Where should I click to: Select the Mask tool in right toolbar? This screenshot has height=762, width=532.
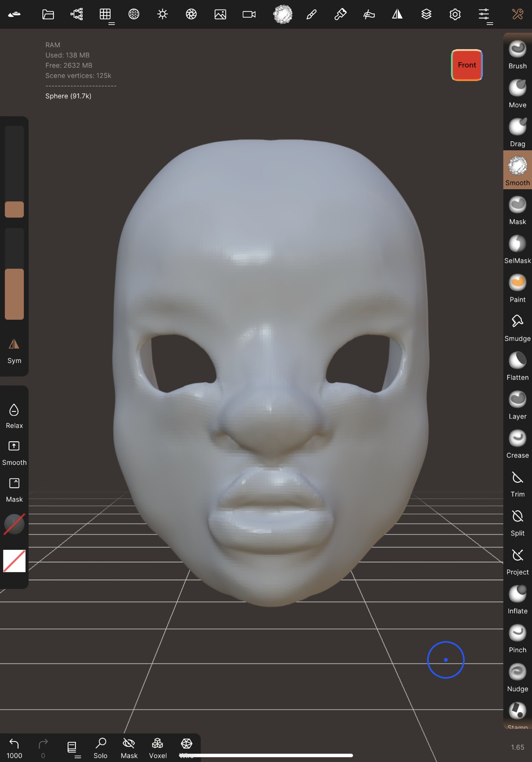[517, 210]
